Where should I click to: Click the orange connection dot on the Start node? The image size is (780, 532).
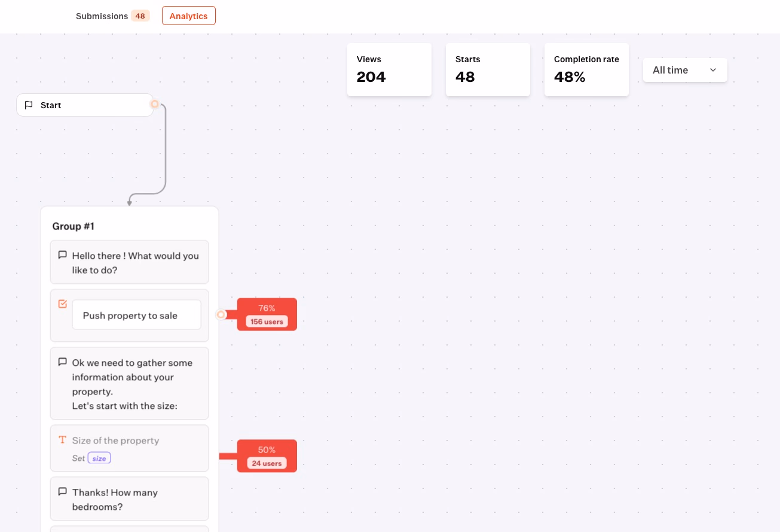155,103
